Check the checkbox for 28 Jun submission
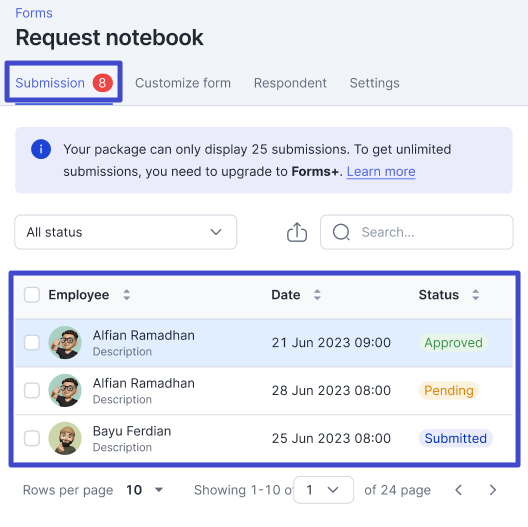Screen dimensions: 528x527 click(x=32, y=390)
